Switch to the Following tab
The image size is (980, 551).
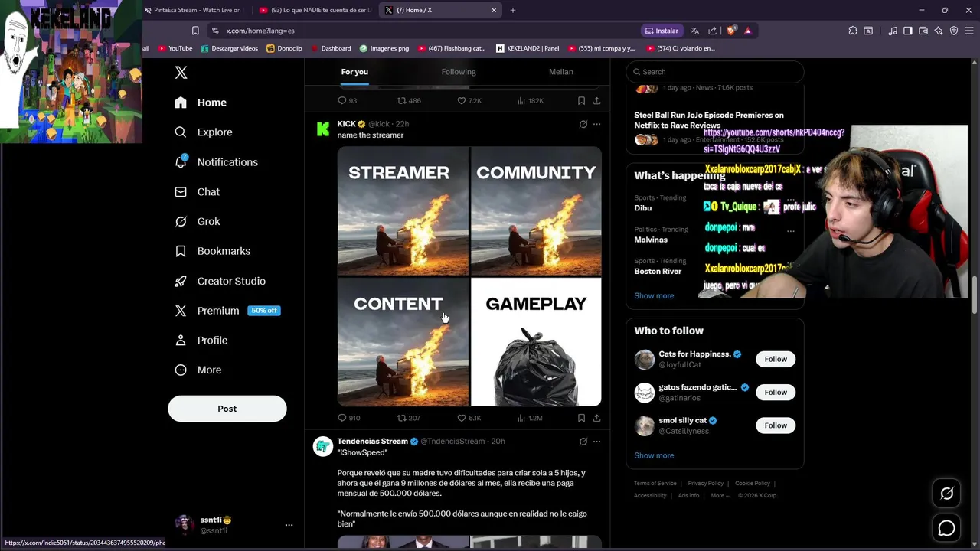(x=459, y=72)
